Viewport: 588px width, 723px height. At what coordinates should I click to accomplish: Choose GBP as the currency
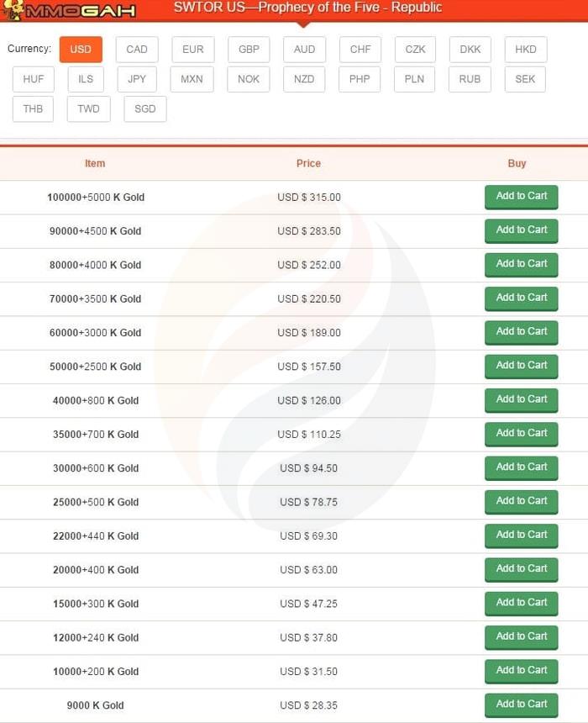[249, 50]
